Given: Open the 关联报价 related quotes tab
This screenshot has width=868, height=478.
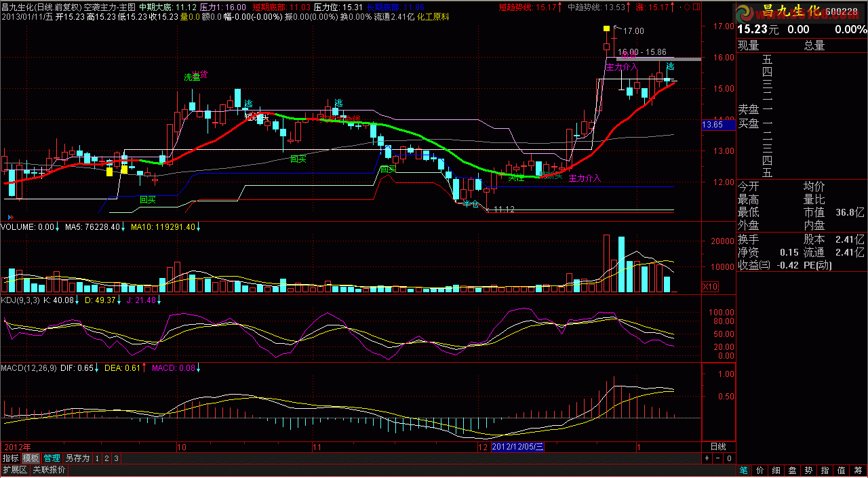Looking at the screenshot, I should click(x=50, y=469).
